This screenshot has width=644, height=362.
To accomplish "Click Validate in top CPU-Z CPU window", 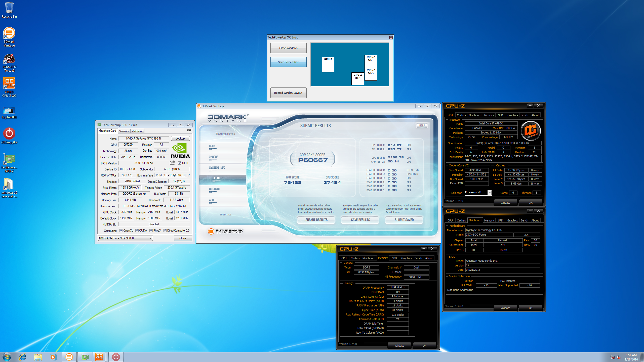I will tap(505, 203).
